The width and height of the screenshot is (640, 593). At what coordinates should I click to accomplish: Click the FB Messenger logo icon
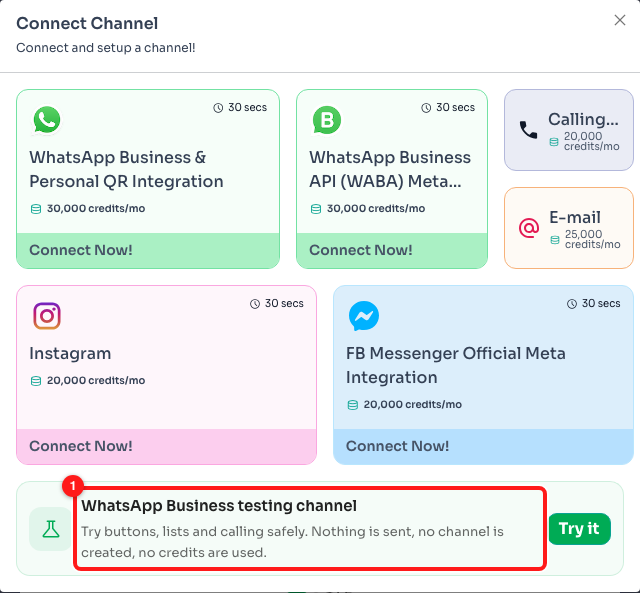[x=364, y=316]
